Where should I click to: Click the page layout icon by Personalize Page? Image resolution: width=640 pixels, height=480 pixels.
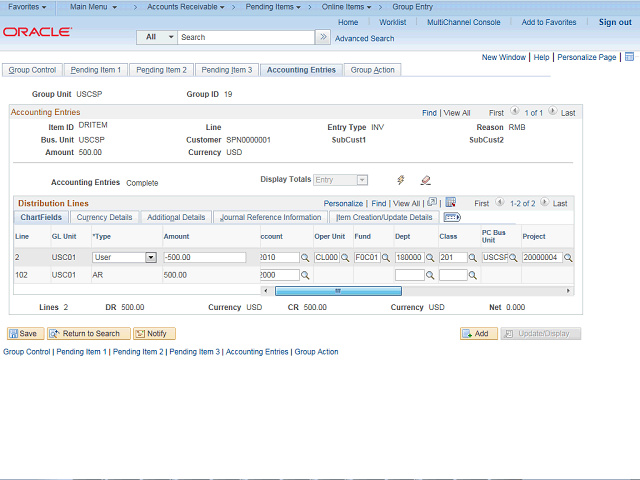[629, 57]
